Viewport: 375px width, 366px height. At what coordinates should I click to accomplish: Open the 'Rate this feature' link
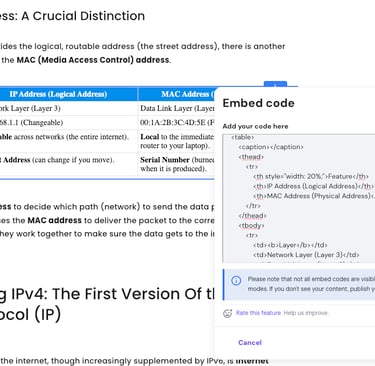(x=258, y=313)
